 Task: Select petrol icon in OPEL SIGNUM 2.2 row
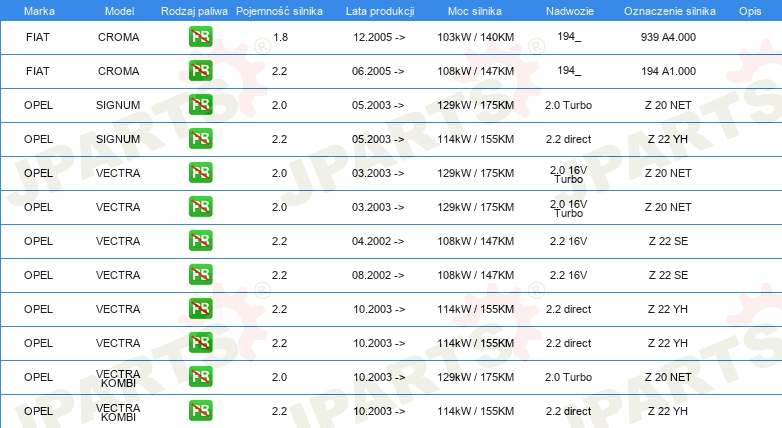[200, 139]
